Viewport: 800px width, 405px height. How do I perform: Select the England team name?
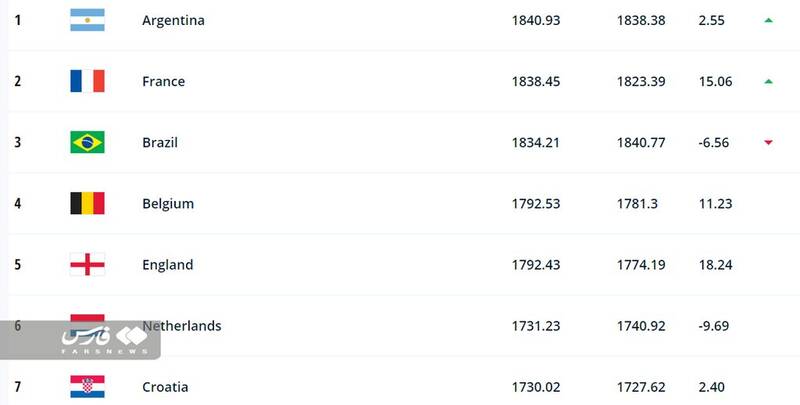(x=168, y=265)
